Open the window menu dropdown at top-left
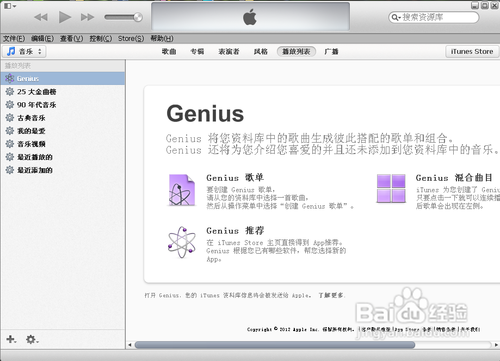The image size is (500, 361). pyautogui.click(x=10, y=6)
